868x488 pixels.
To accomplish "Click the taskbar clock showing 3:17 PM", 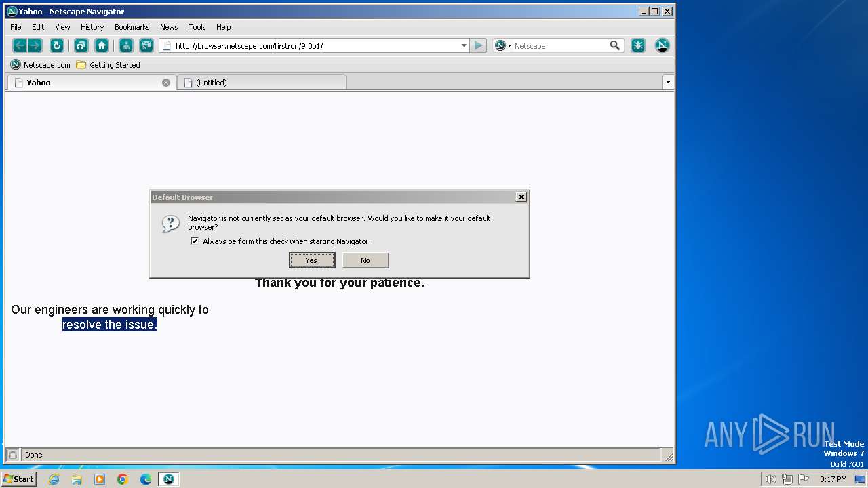I will 833,479.
